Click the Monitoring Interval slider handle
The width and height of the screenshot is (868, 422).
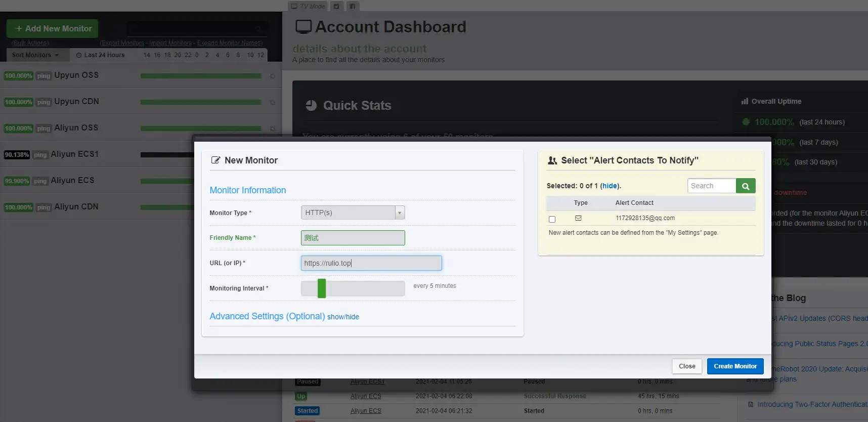point(322,288)
